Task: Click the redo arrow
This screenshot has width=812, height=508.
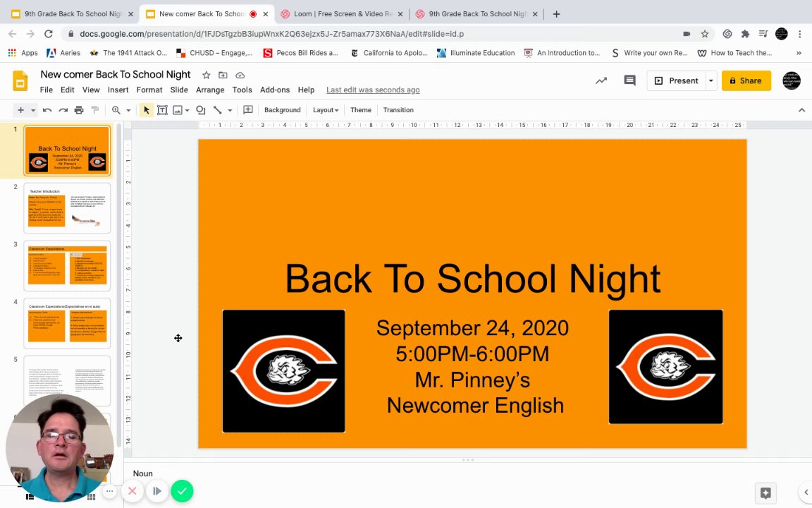Action: tap(63, 110)
